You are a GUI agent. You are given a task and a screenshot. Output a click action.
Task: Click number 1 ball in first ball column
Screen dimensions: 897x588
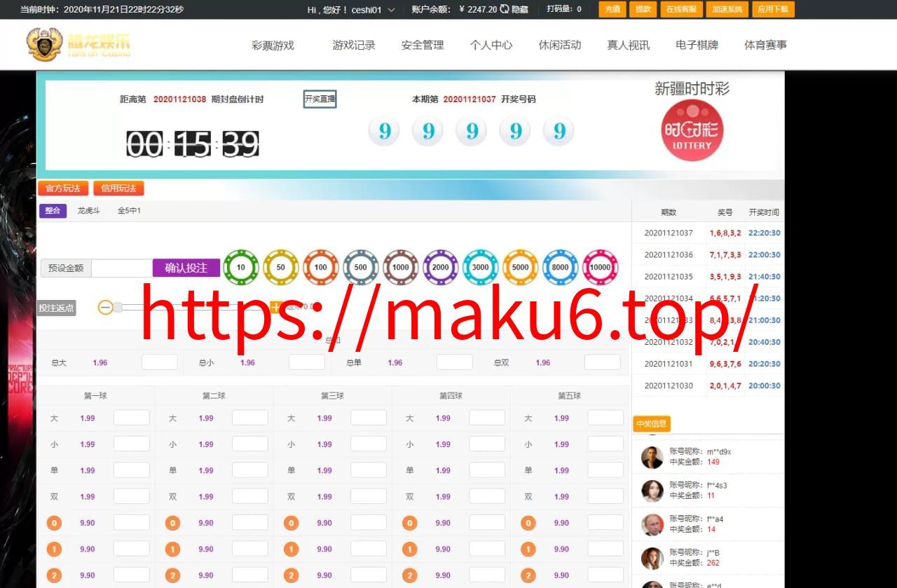pyautogui.click(x=54, y=549)
